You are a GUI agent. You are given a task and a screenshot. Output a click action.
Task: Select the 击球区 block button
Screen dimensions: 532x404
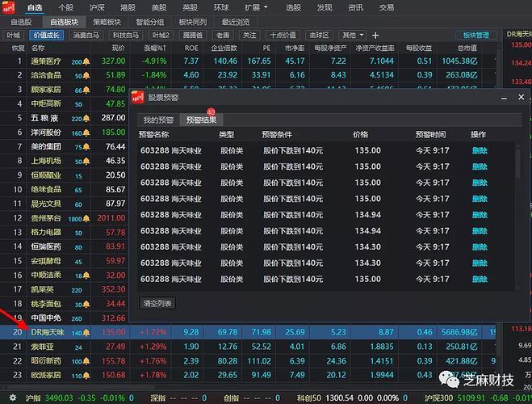point(319,35)
